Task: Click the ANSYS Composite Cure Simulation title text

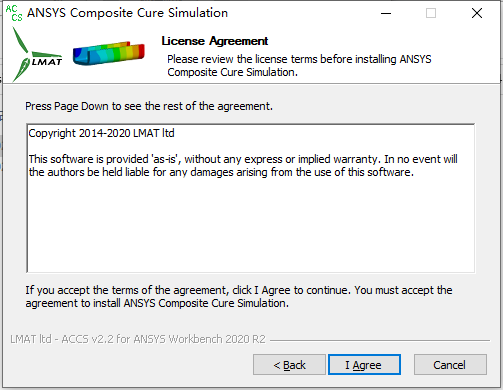Action: [x=127, y=13]
